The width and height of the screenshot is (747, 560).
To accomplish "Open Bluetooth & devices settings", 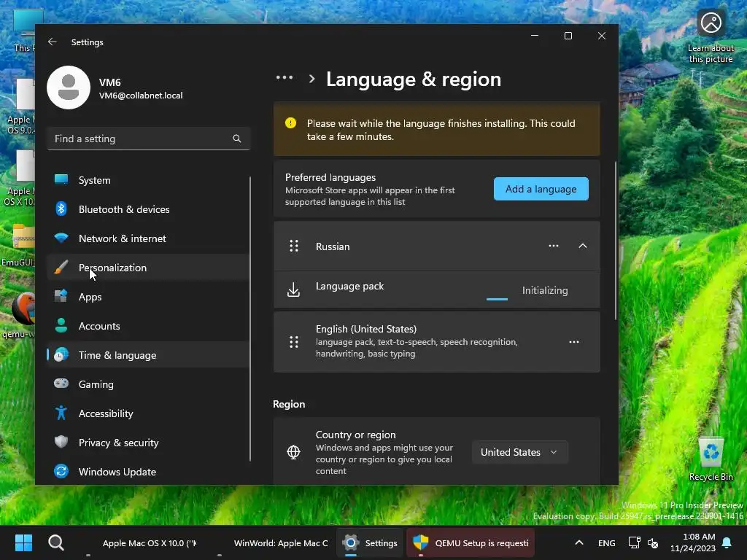I will coord(148,209).
